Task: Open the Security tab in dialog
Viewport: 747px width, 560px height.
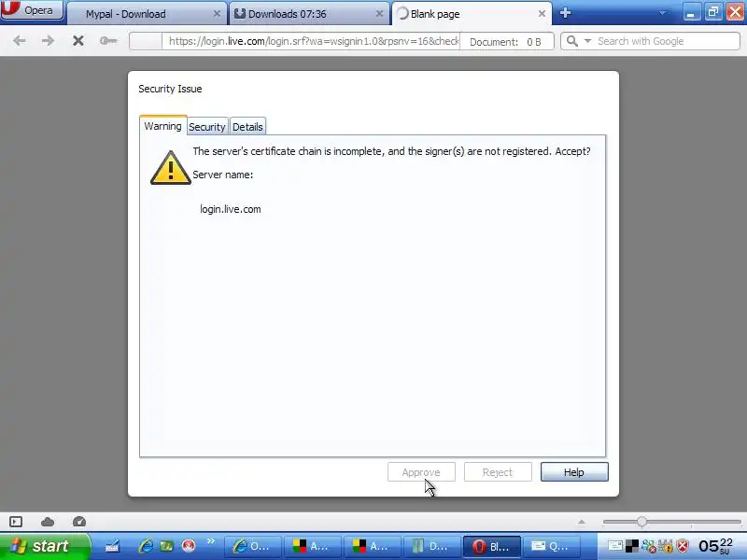Action: click(x=206, y=127)
